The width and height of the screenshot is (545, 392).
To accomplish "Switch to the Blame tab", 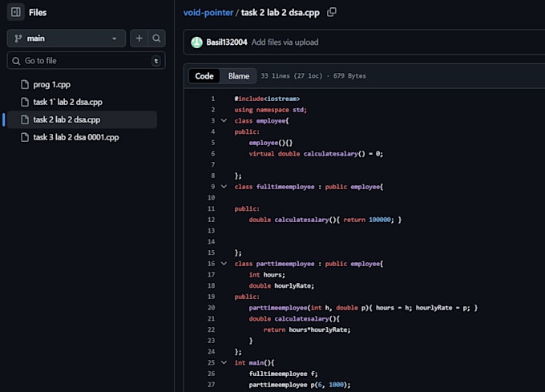I will (x=239, y=76).
